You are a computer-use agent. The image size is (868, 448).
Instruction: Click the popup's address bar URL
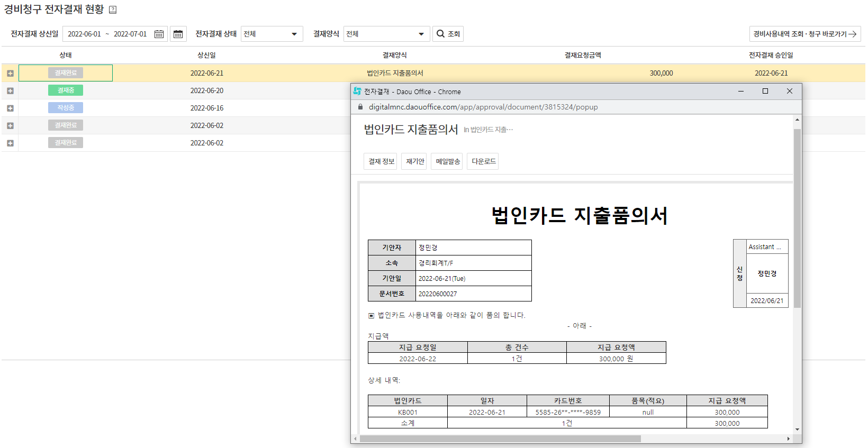coord(483,107)
